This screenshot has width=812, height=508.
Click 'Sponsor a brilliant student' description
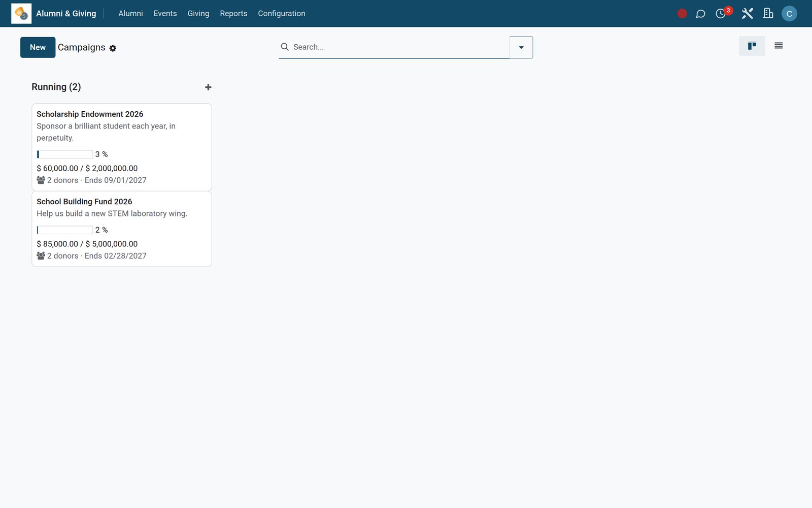[x=106, y=132]
